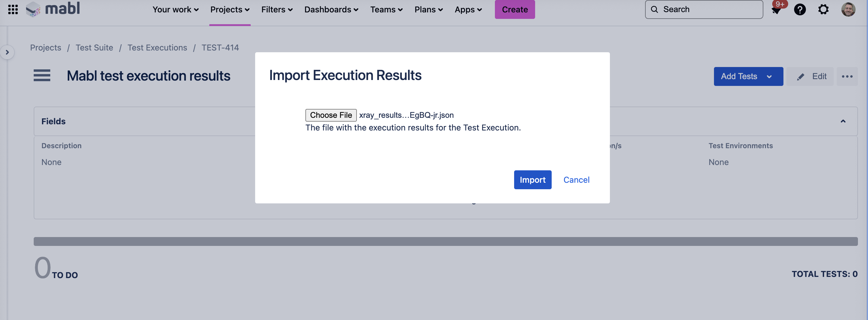Go to Test Suite breadcrumb
The height and width of the screenshot is (320, 868).
coord(94,48)
